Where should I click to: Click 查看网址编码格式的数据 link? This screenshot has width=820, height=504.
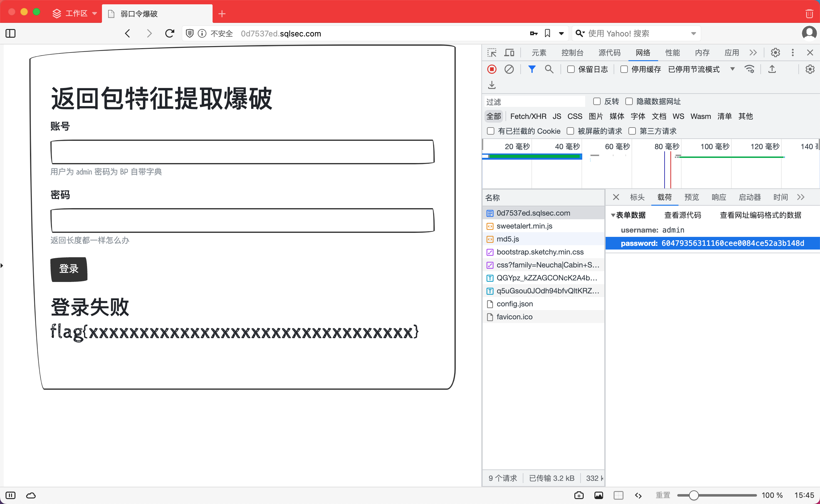[760, 215]
